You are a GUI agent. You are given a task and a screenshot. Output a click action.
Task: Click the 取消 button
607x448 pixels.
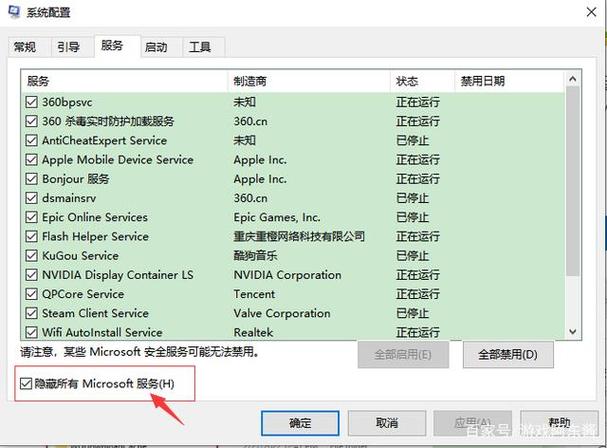387,423
